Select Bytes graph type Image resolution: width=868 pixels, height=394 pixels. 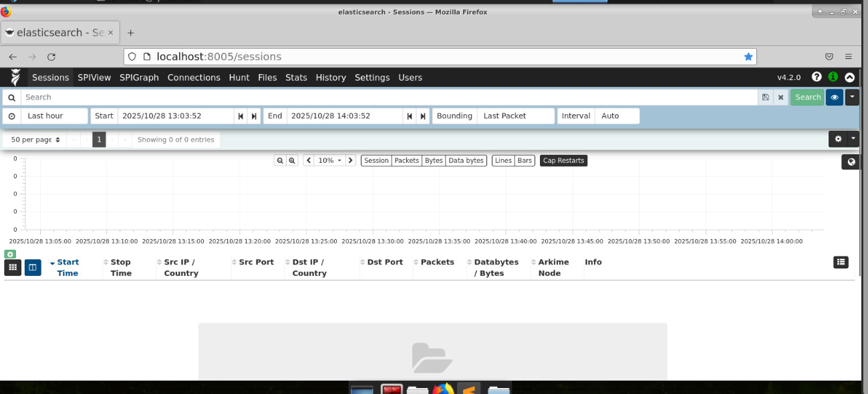click(x=434, y=161)
